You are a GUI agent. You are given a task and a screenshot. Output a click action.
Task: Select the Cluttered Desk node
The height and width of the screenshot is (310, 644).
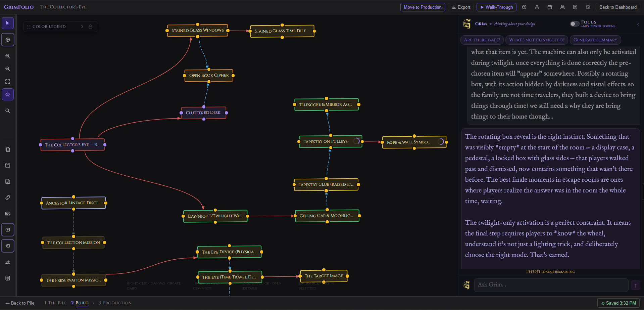(x=203, y=113)
